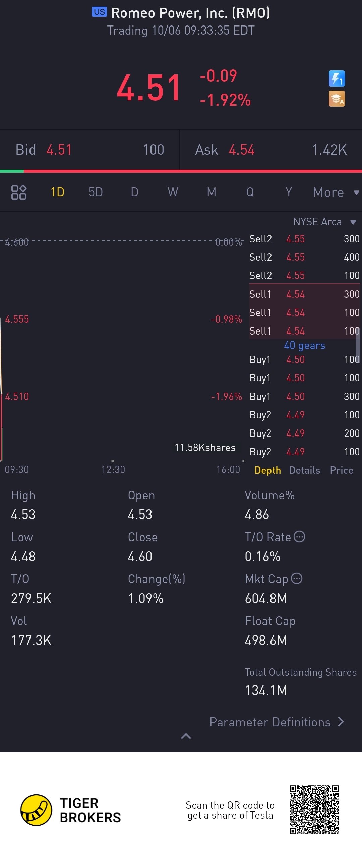Tap the -1.92% change value
362x868 pixels.
(225, 100)
